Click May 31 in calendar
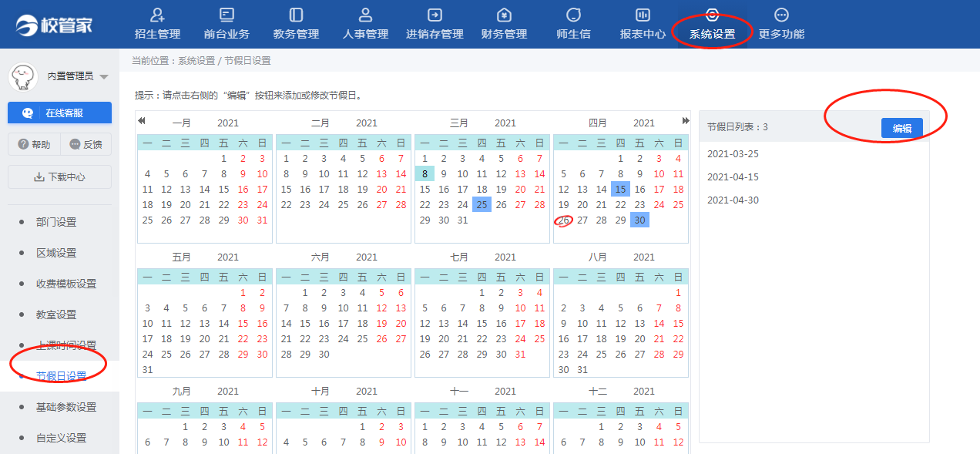The height and width of the screenshot is (454, 980). [x=147, y=370]
